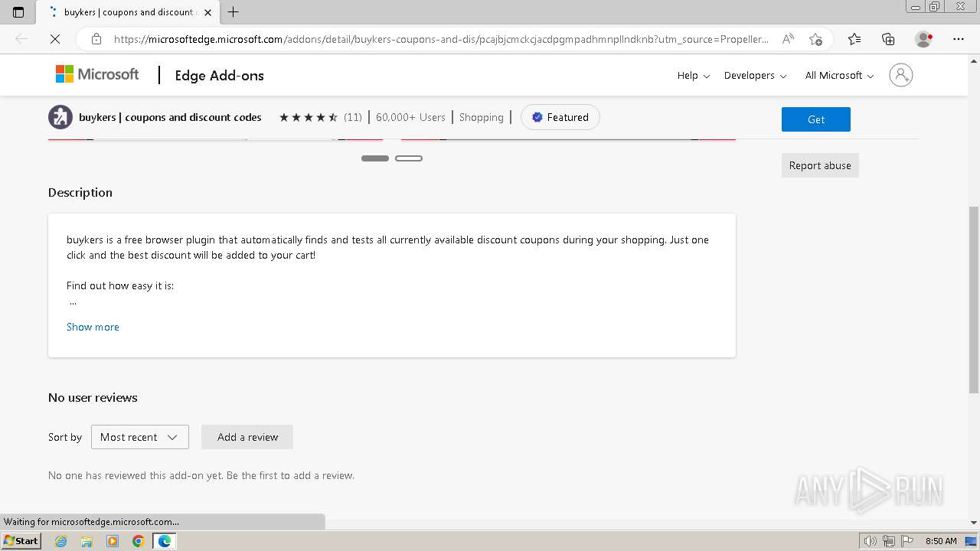
Task: Select the second screenshot carousel indicator
Action: pos(409,158)
